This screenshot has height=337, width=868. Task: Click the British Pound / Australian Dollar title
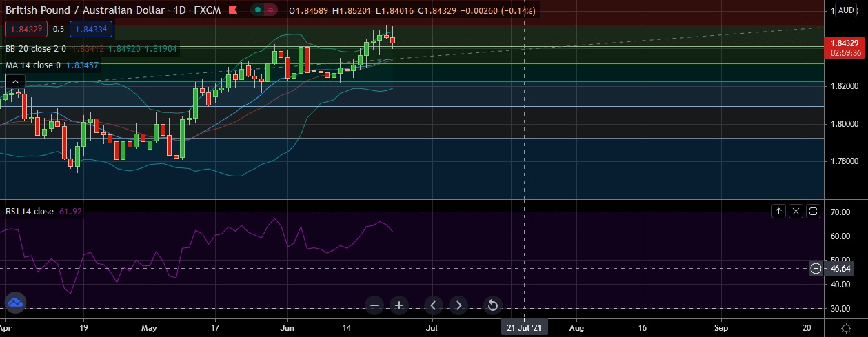coord(86,10)
